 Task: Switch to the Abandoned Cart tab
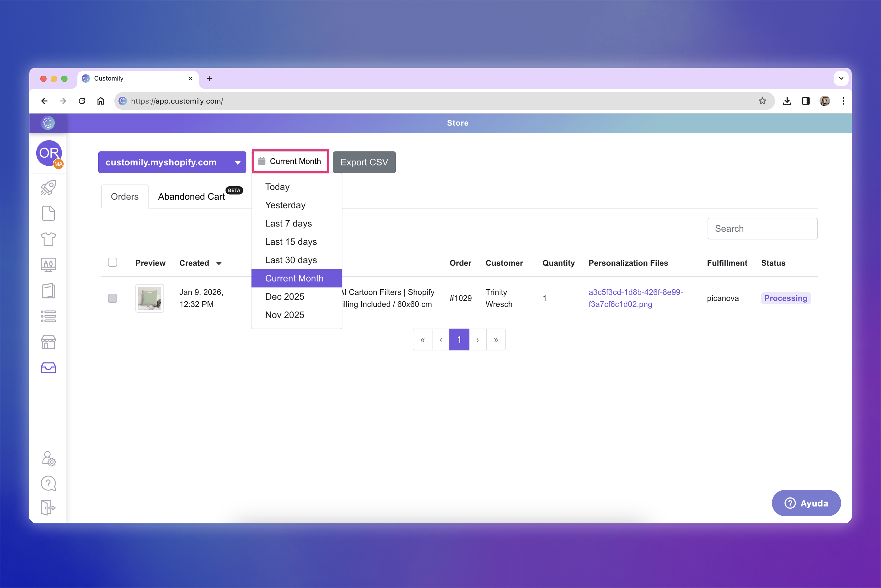(192, 196)
